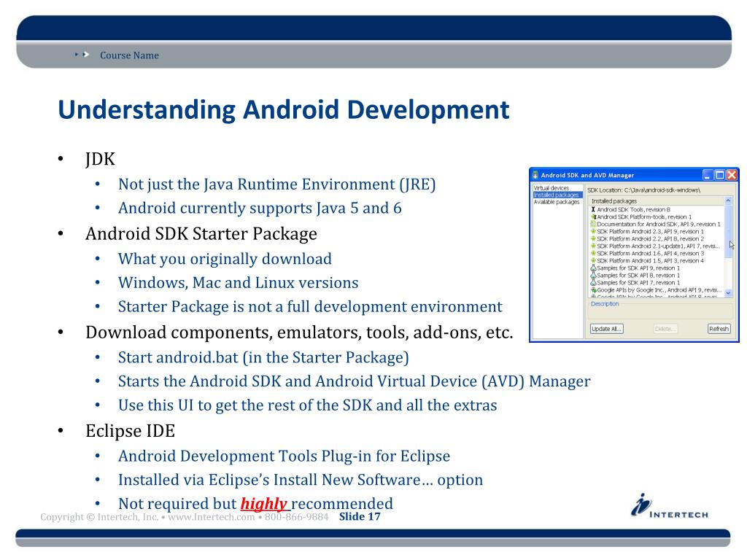Screen dimensions: 747x560
Task: Select 'Google APIs by Google Inc., Android API 9'
Action: [657, 290]
